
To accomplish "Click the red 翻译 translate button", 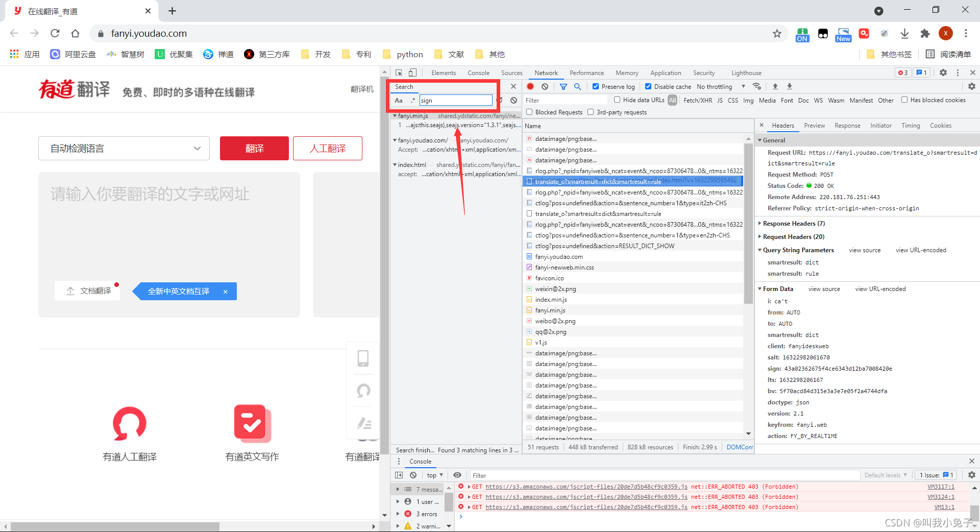I will 254,148.
